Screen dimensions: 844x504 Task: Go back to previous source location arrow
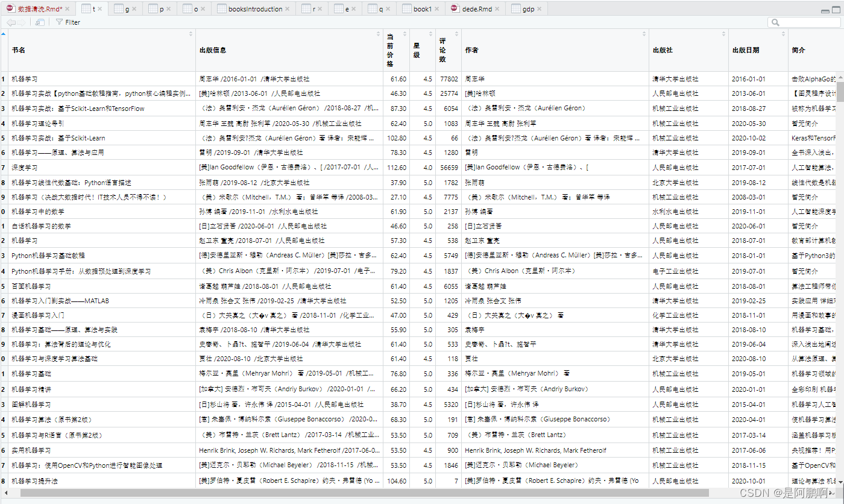point(10,22)
